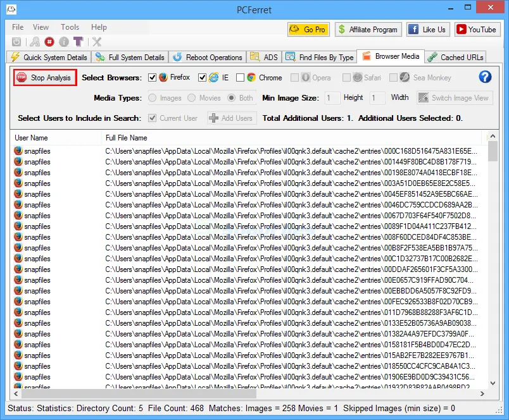Click the red hash icon in the toolbar
The image size is (509, 420).
(49, 42)
